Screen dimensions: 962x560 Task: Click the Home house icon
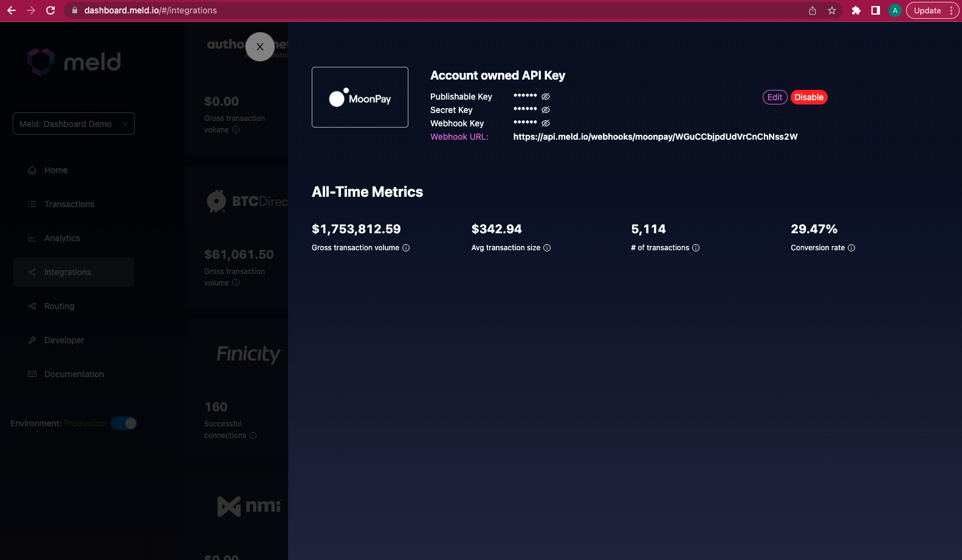click(32, 170)
